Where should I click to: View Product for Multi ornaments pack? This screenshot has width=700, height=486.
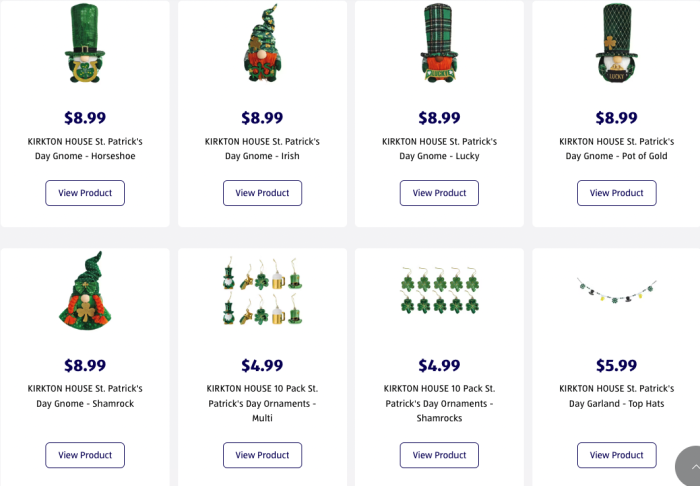pos(262,455)
